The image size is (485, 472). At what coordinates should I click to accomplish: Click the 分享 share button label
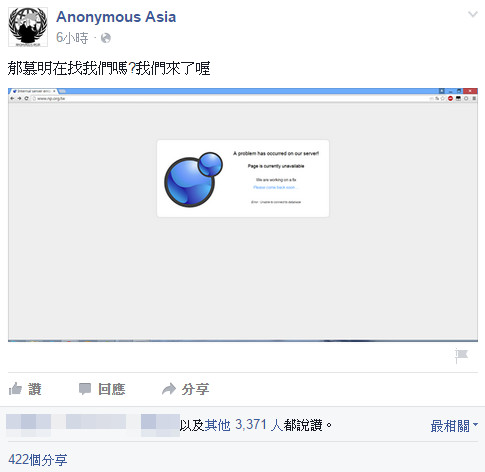pos(195,389)
